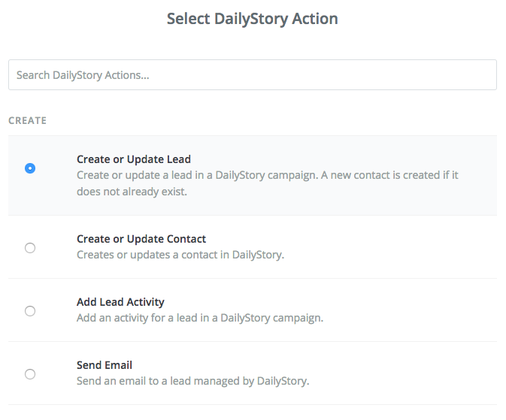Click the Select DailyStory Action heading
506x420 pixels.
pyautogui.click(x=253, y=19)
